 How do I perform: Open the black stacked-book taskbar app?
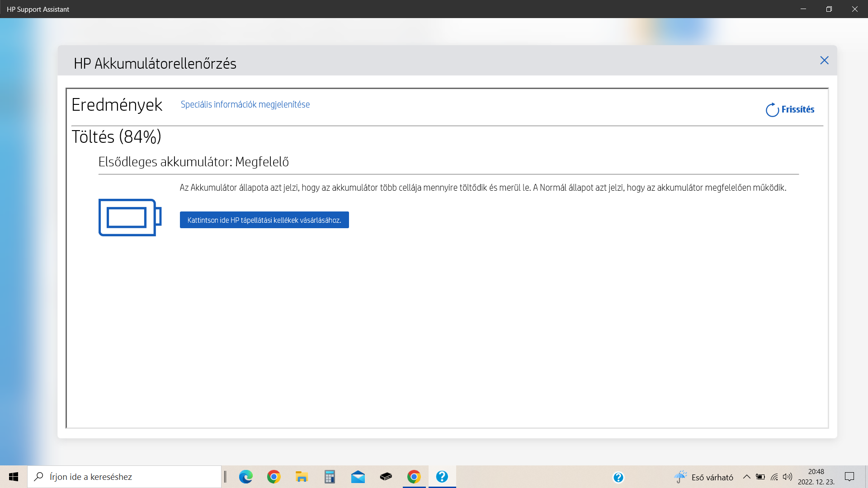tap(386, 477)
